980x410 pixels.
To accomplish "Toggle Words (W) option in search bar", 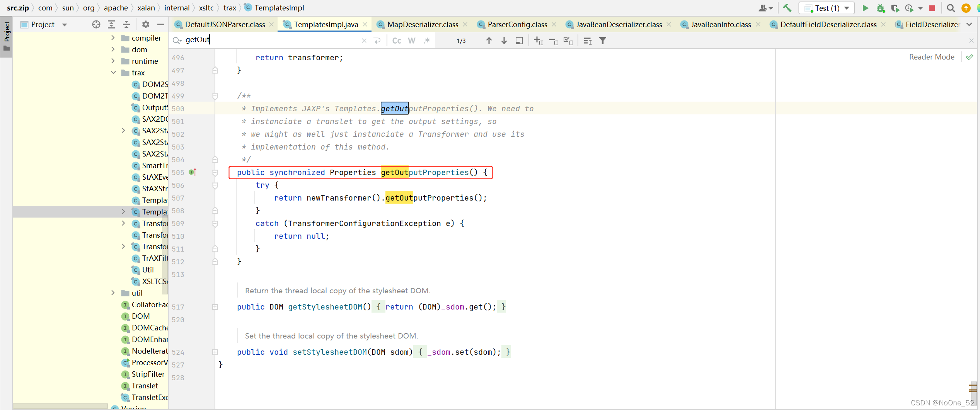I will coord(412,41).
